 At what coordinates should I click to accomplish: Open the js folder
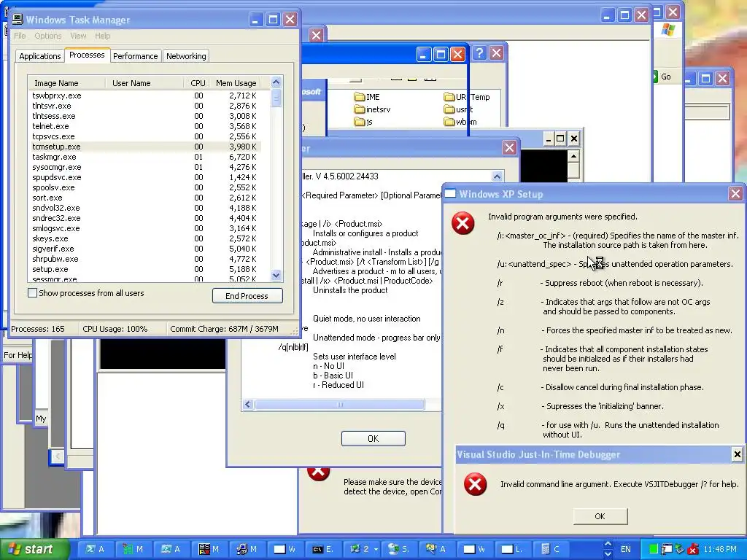[363, 122]
